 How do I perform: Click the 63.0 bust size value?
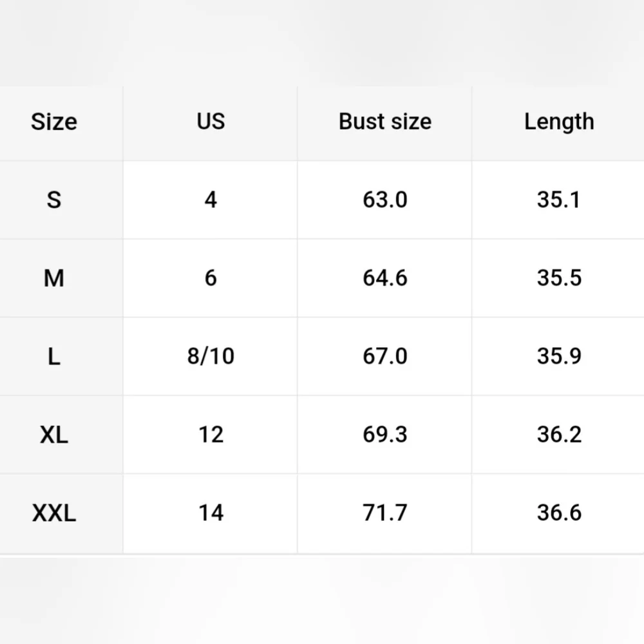pyautogui.click(x=385, y=200)
